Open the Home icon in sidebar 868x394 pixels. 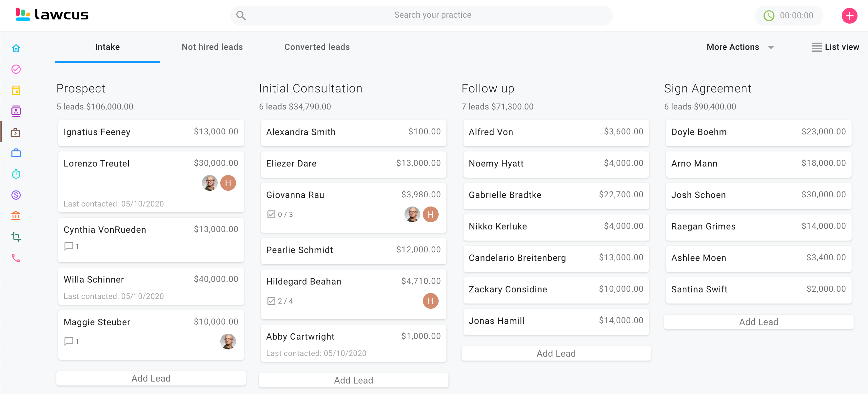[16, 48]
